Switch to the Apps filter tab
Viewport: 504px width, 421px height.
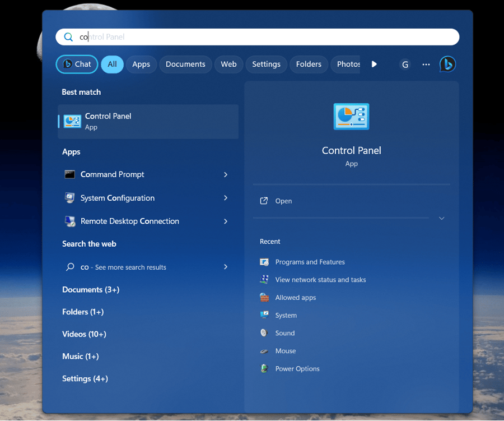tap(141, 64)
